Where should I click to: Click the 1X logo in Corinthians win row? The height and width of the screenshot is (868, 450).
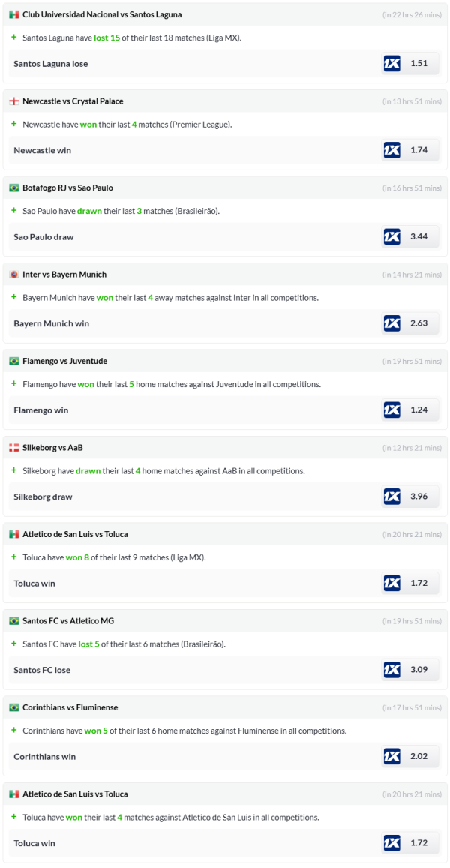point(391,756)
